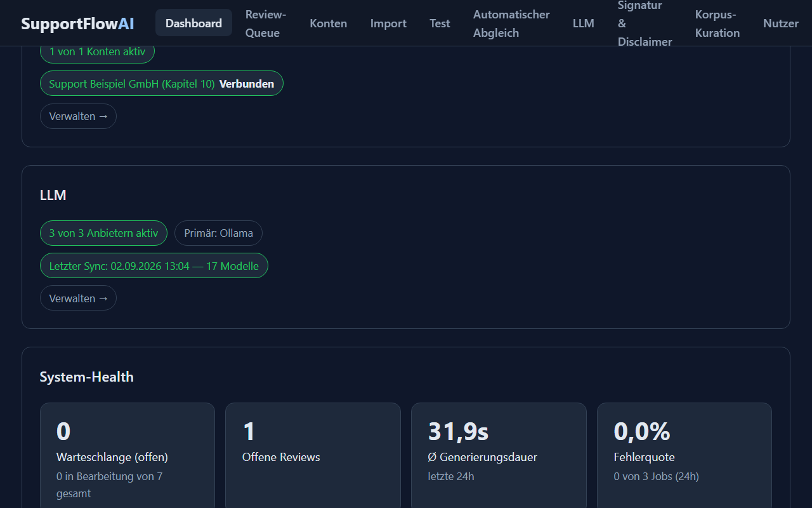Click the 'letzte 24h' caption
This screenshot has height=508, width=812.
pyautogui.click(x=451, y=476)
